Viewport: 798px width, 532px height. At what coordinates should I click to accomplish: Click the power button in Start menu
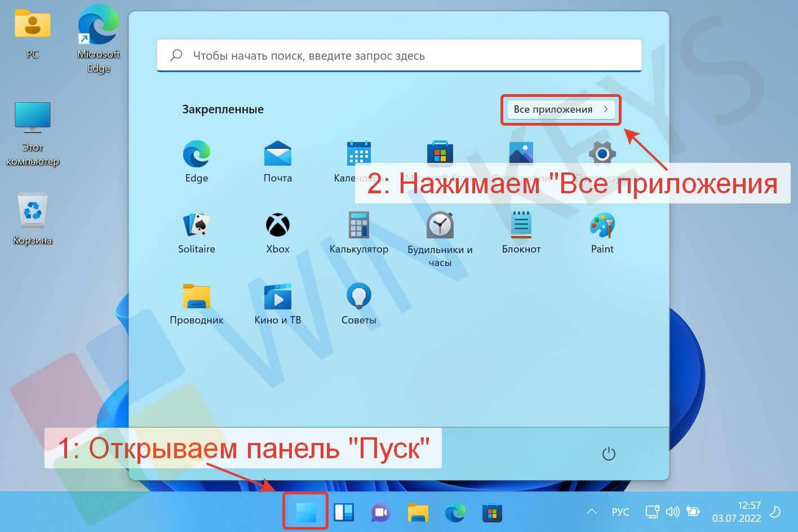click(609, 454)
